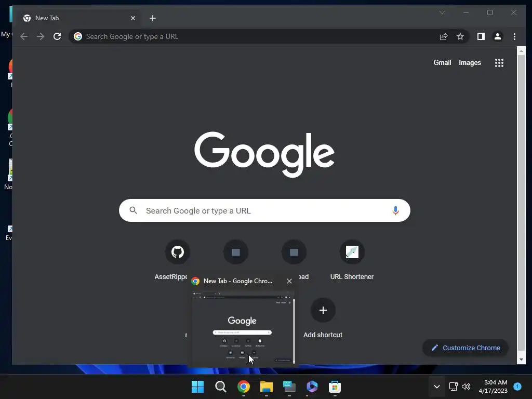Open the clock and calendar flyout
532x399 pixels.
[x=493, y=387]
